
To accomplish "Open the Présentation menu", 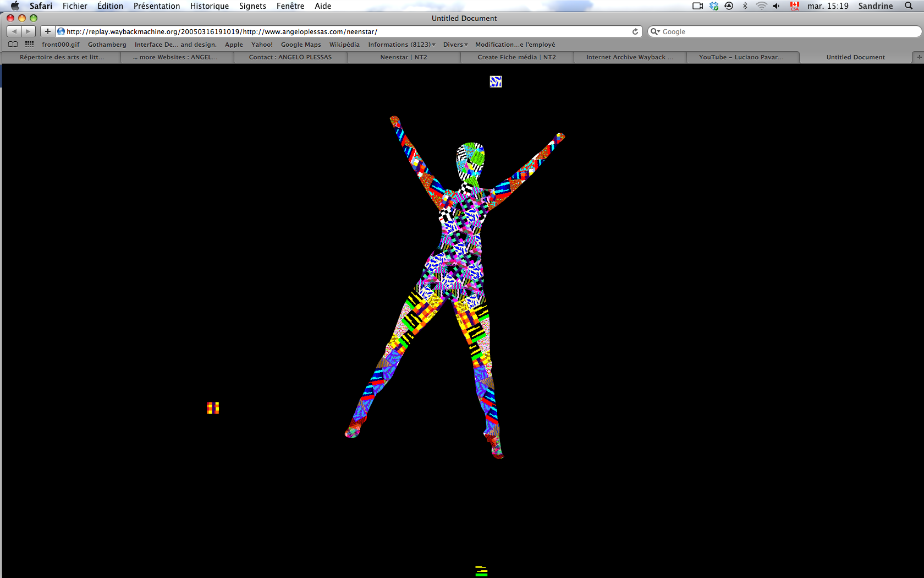I will tap(157, 6).
